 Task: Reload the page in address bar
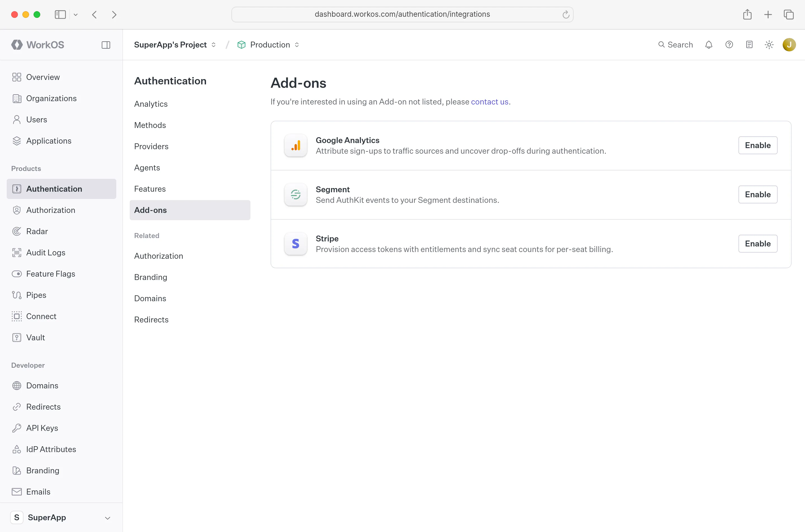click(566, 15)
